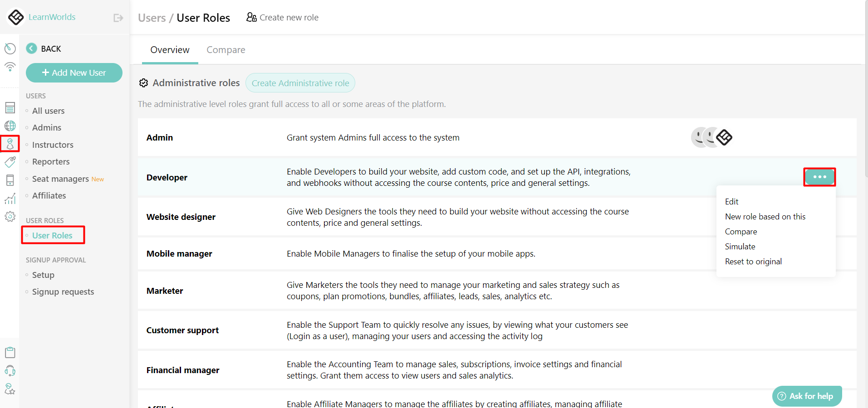Open the three-dot menu on Developer role

(x=819, y=177)
